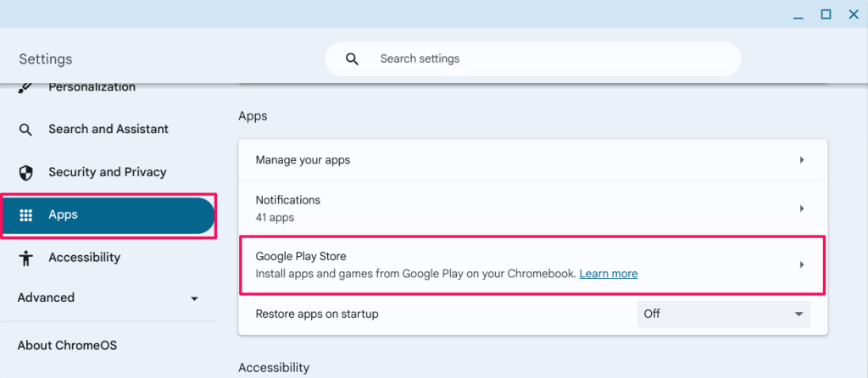Maximize the Settings window

pos(826,14)
